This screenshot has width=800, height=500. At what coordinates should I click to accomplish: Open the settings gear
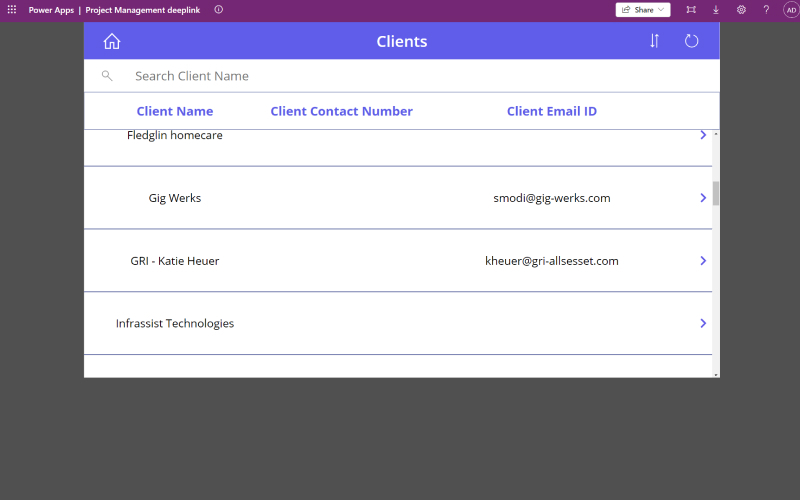741,10
